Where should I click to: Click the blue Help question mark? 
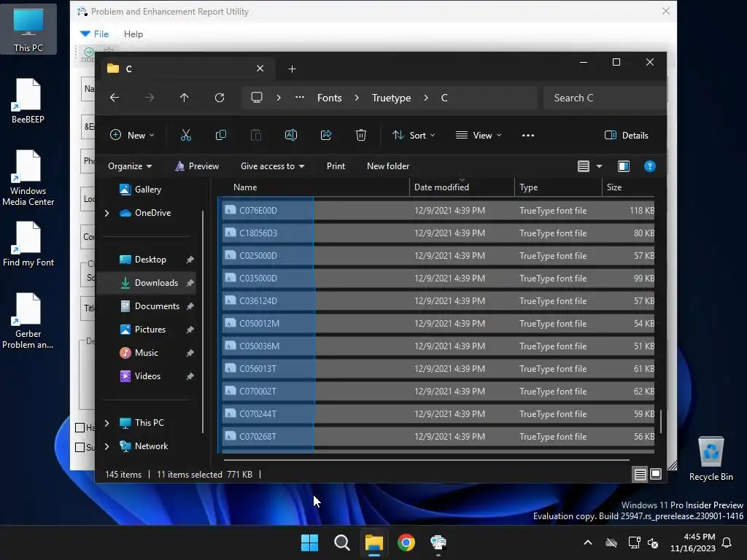point(650,166)
